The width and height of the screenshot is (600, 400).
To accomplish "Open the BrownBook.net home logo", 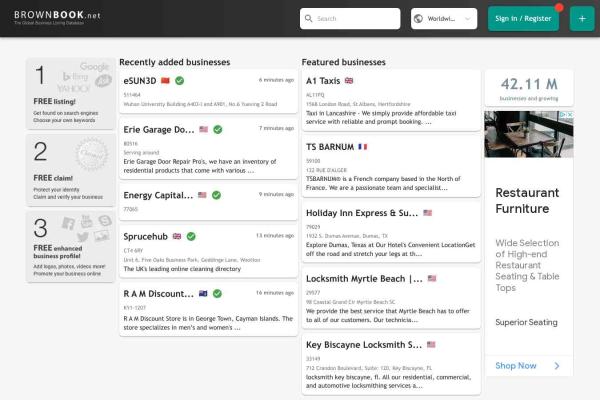I will point(57,15).
